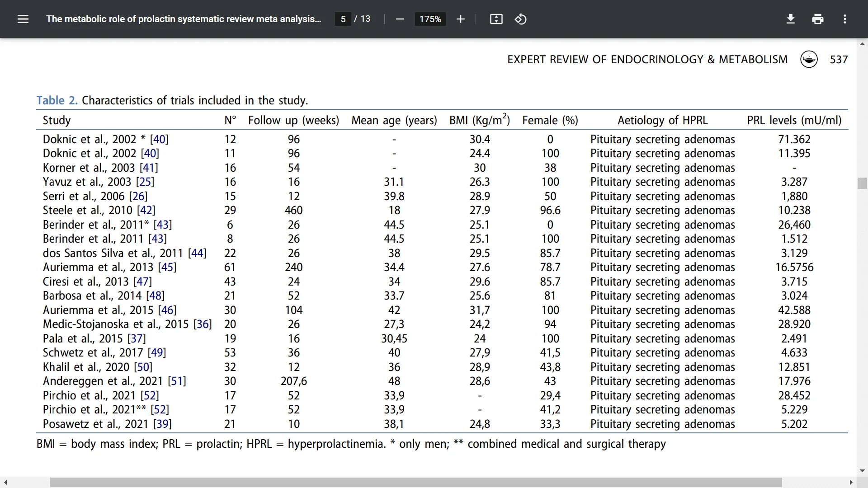This screenshot has height=488, width=868.
Task: Open citation [40] for Doknic 2002 *
Action: click(x=159, y=139)
